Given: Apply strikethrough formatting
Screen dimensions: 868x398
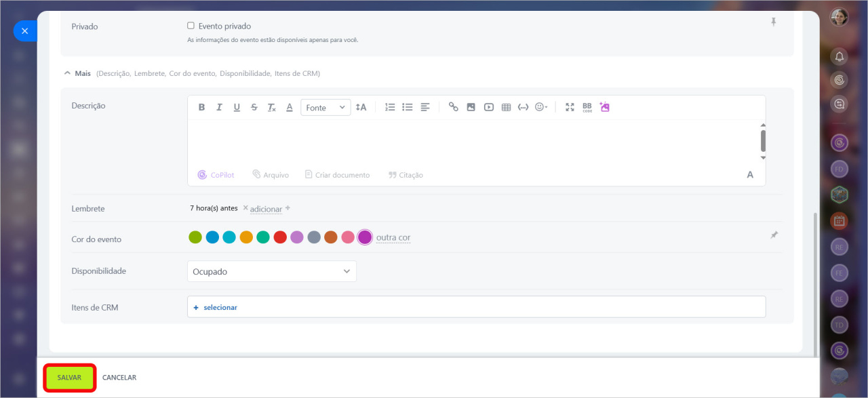Looking at the screenshot, I should (x=254, y=107).
